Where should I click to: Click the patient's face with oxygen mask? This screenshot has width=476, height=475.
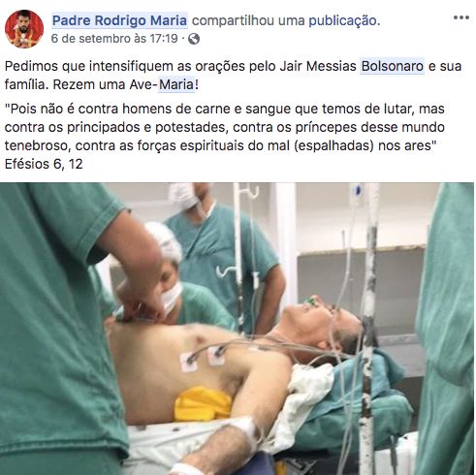click(x=323, y=322)
